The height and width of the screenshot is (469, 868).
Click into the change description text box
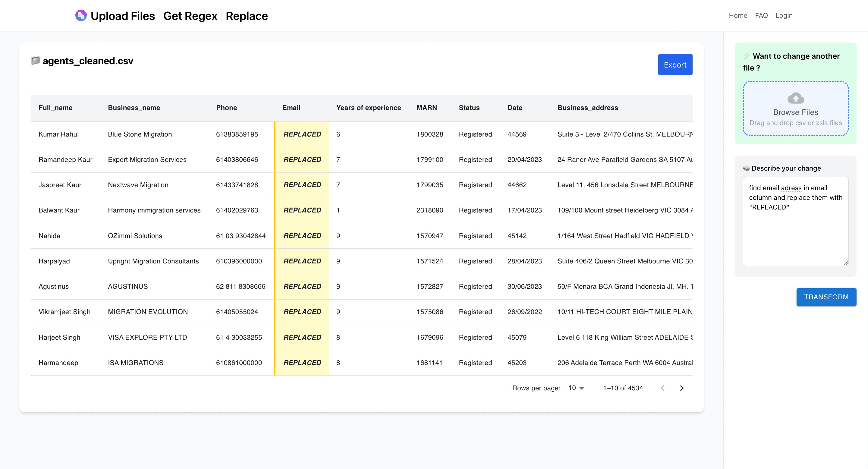795,232
